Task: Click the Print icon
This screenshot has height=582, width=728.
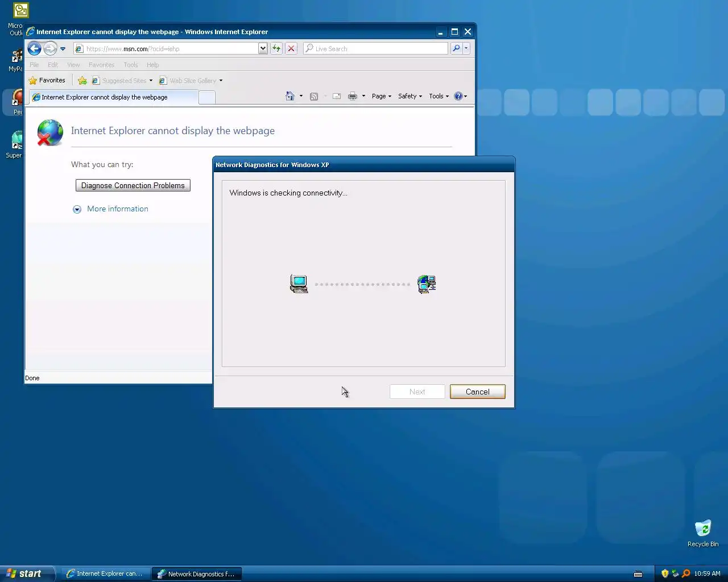Action: pos(353,96)
